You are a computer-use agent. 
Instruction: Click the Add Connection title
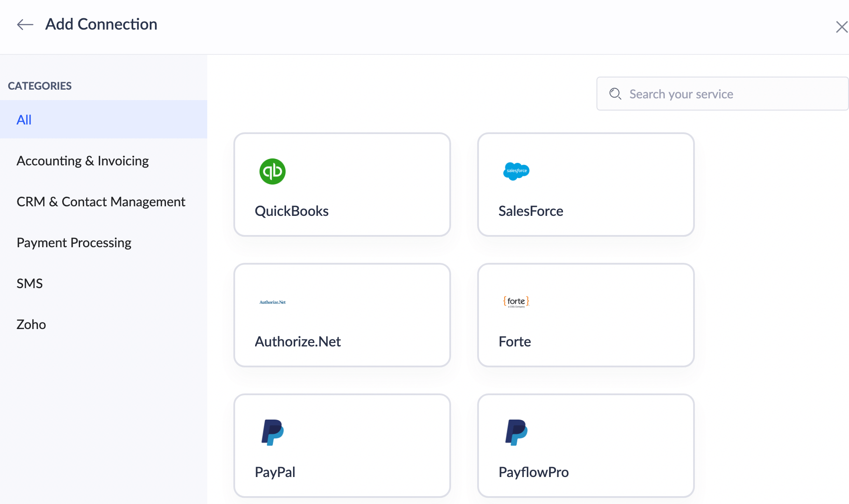tap(101, 24)
